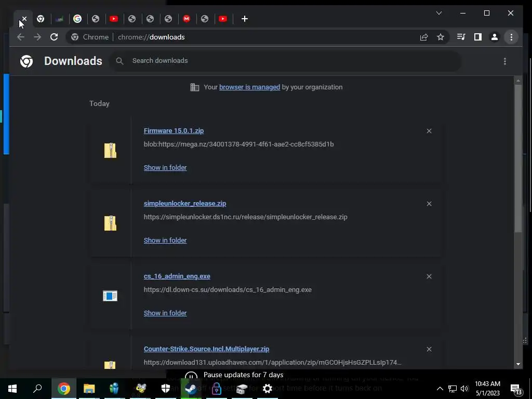Click the Downloads page Chrome logo
Image resolution: width=532 pixels, height=399 pixels.
coord(26,61)
